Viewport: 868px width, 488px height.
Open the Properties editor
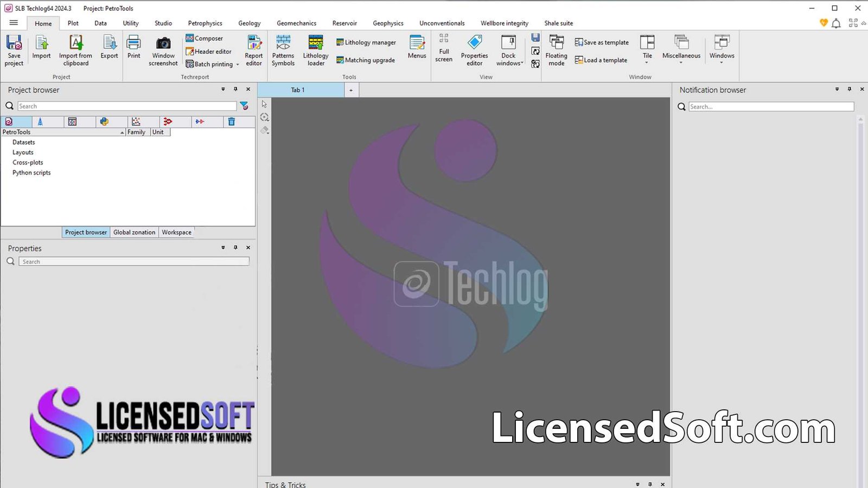click(475, 50)
